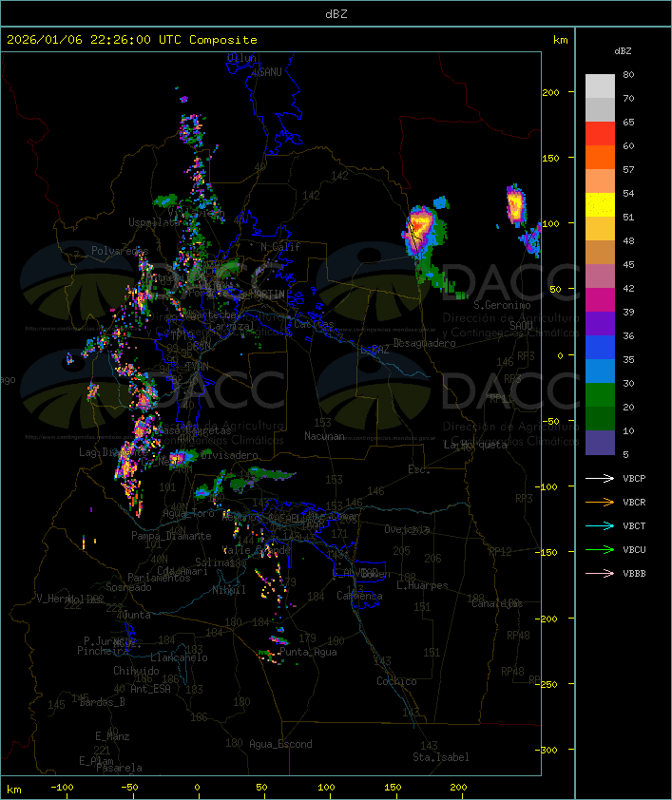
Task: Click the Agua_Toro map label
Action: pyautogui.click(x=188, y=513)
